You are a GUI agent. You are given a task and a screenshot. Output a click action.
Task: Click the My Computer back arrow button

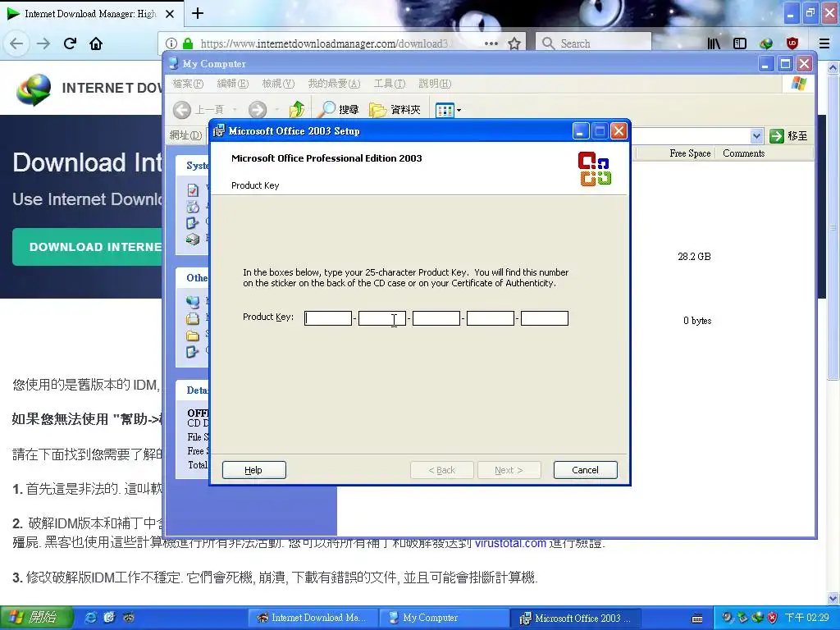click(182, 109)
